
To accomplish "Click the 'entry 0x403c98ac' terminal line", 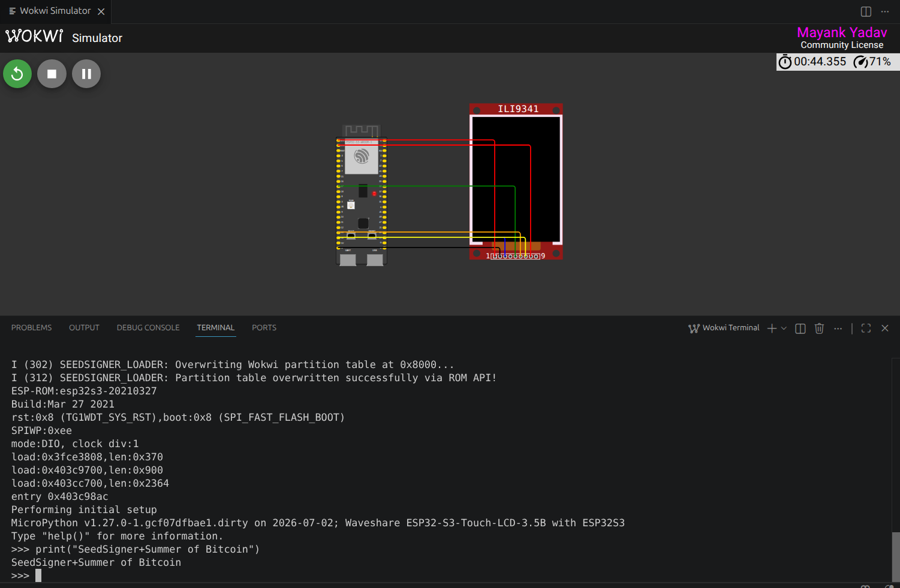I will (60, 496).
